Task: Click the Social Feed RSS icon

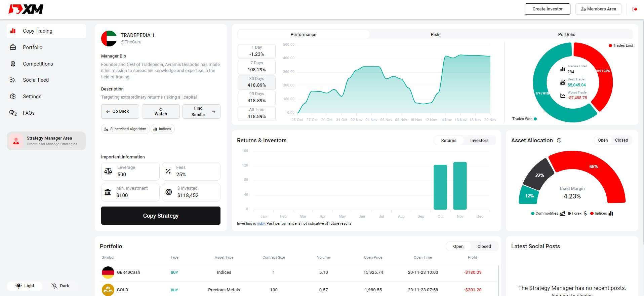Action: pyautogui.click(x=13, y=80)
